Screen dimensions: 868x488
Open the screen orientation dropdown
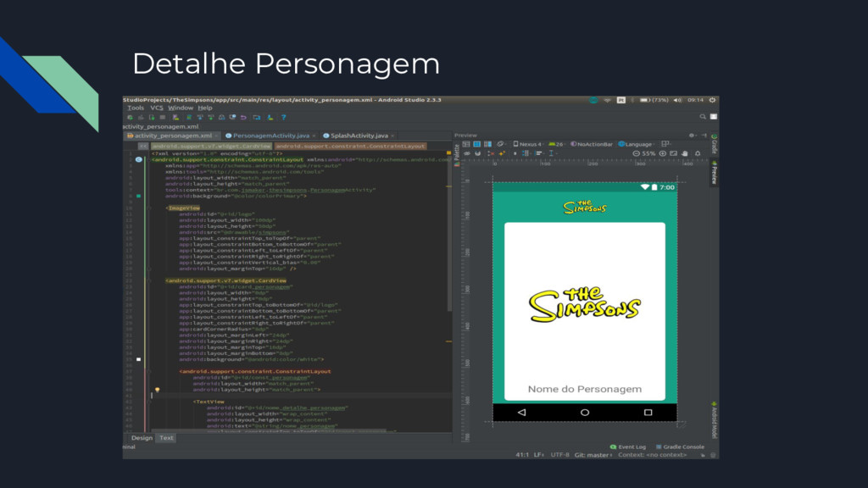tap(501, 144)
